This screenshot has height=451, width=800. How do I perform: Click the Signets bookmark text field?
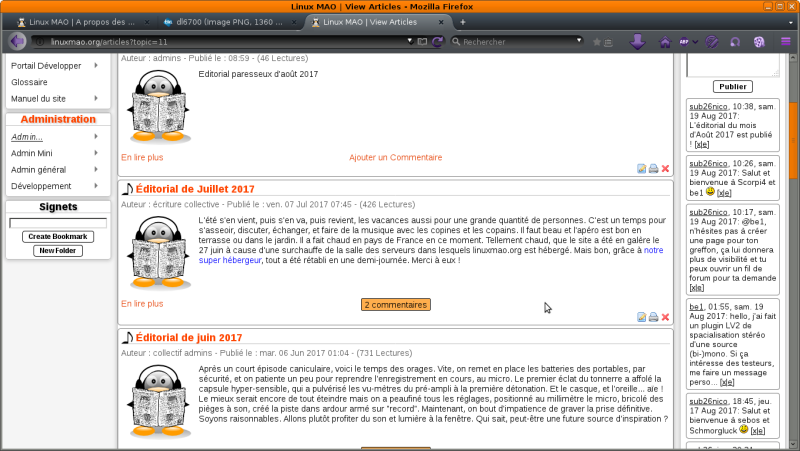[x=58, y=223]
